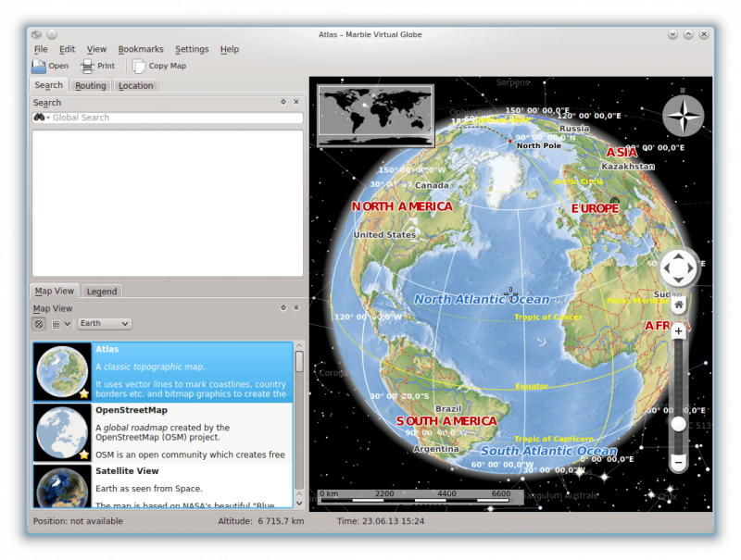Viewport: 741px width, 560px height.
Task: Pan the globe left with the navigation arrow
Action: pyautogui.click(x=667, y=268)
